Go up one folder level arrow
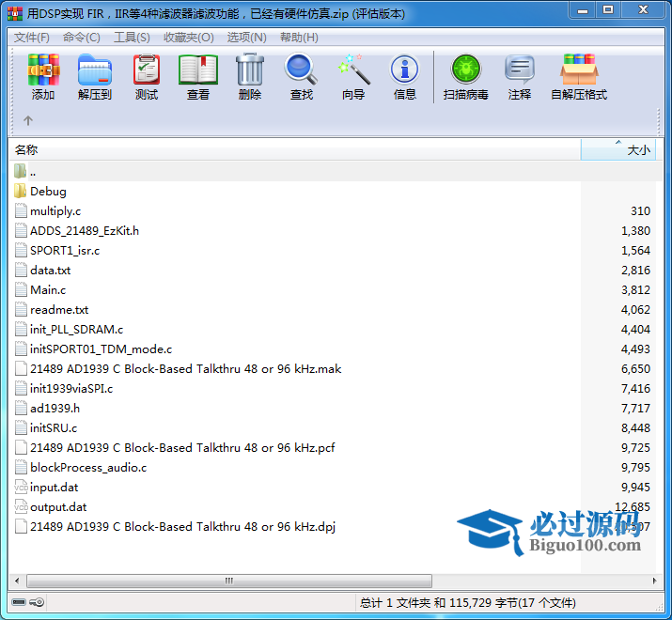This screenshot has width=672, height=620. click(x=28, y=120)
